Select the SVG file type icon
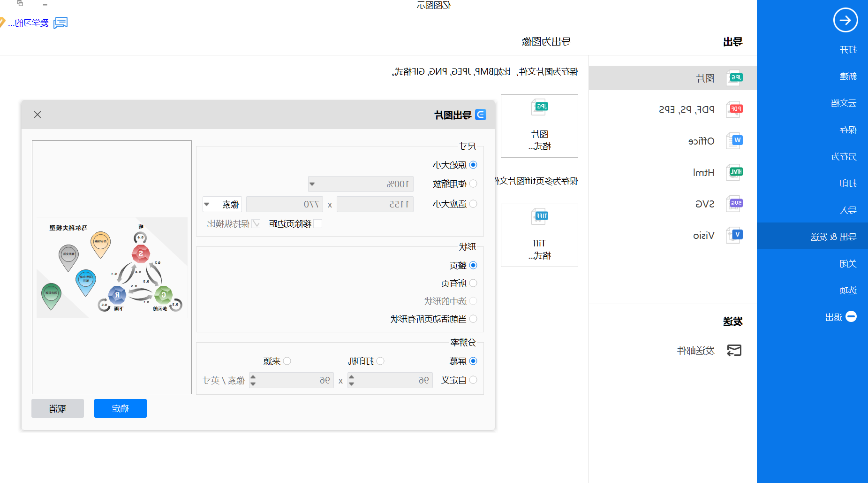868x483 pixels. point(735,204)
